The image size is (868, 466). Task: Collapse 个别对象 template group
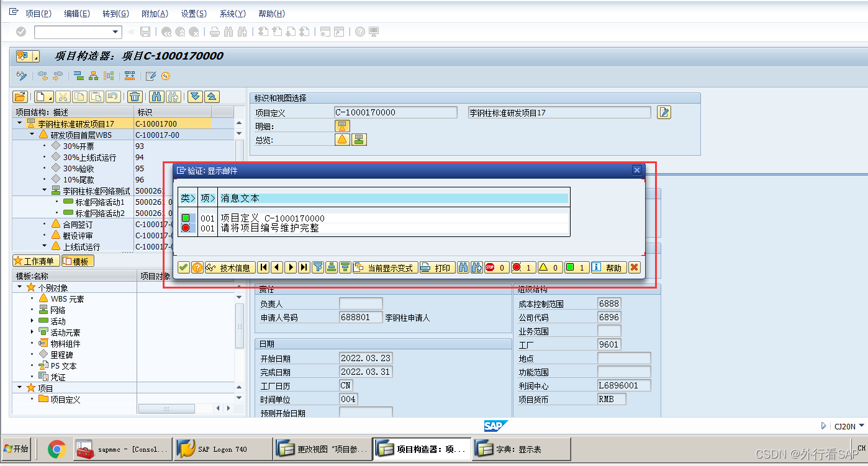pyautogui.click(x=20, y=287)
